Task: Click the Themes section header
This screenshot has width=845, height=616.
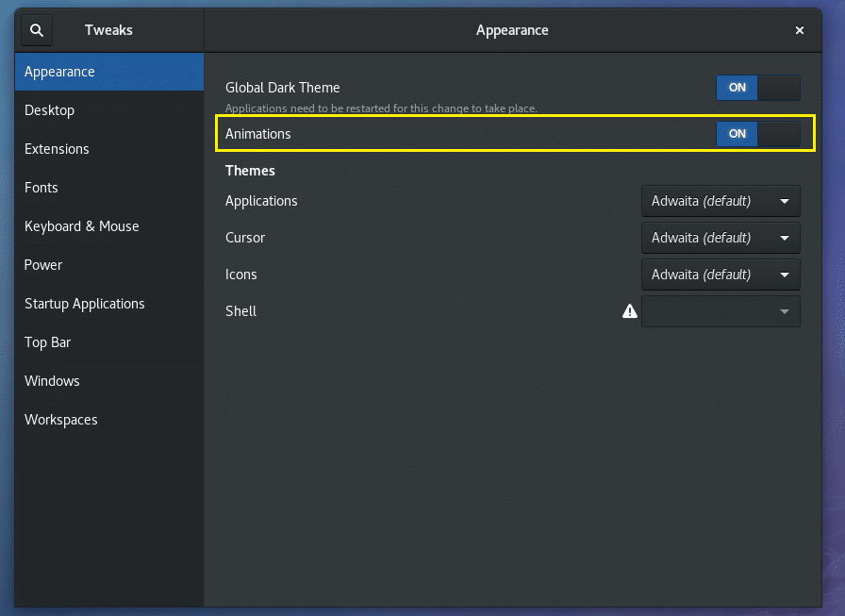Action: [x=250, y=170]
